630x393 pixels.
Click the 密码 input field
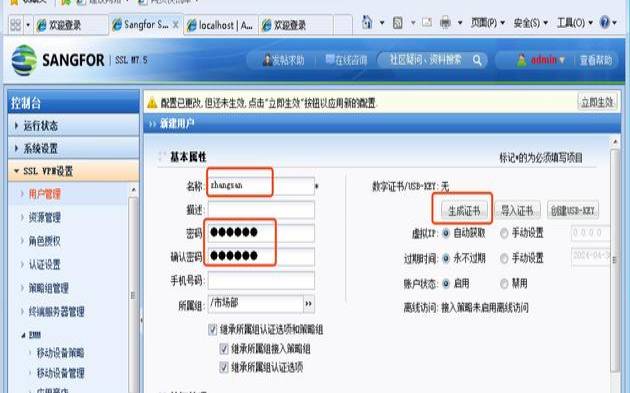(x=261, y=232)
